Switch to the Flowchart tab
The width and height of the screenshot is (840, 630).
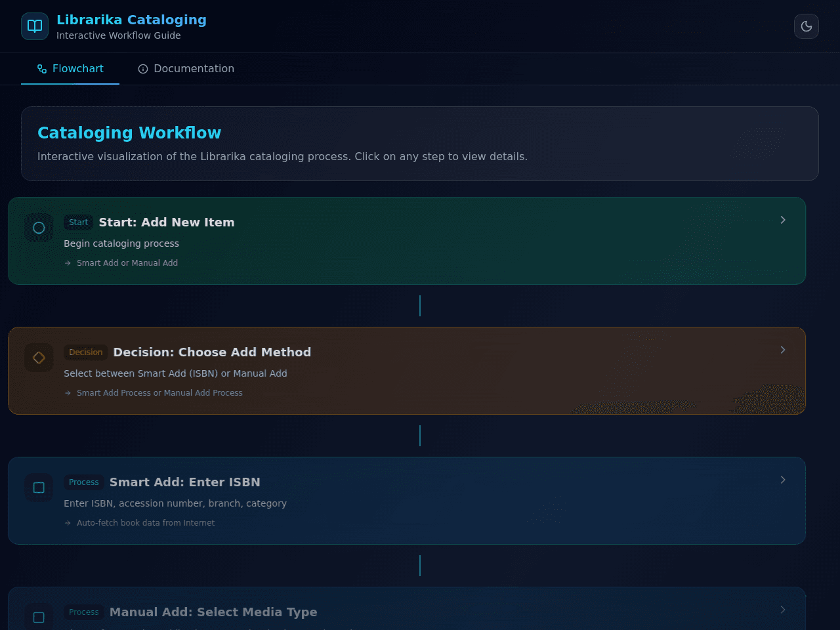[70, 69]
